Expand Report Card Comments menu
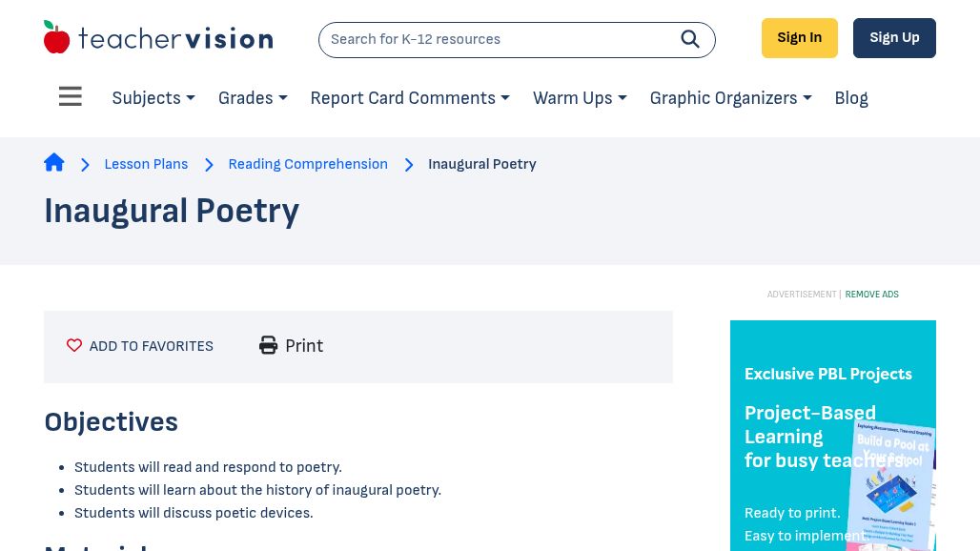This screenshot has width=980, height=551. pos(409,98)
